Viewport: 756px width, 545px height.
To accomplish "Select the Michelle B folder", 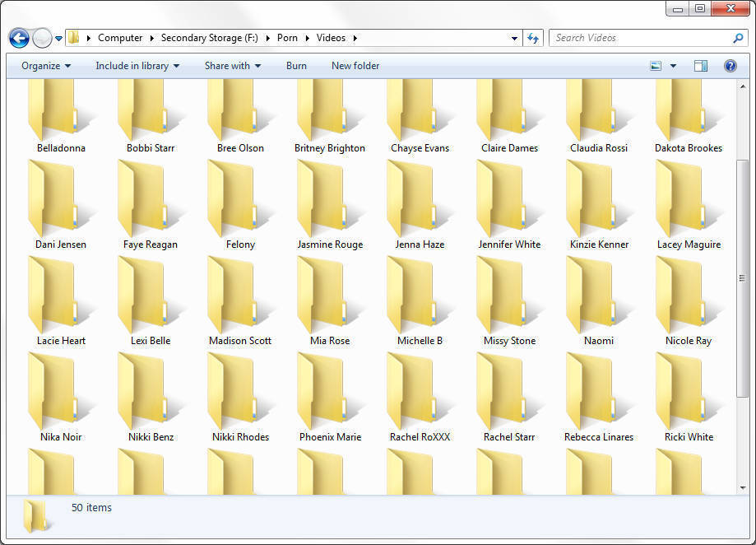I will click(420, 301).
